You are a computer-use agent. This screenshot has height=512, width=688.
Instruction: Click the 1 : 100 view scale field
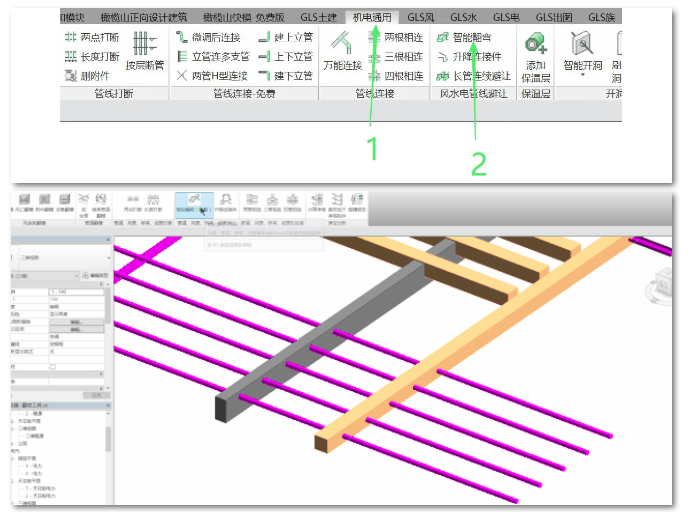point(76,292)
